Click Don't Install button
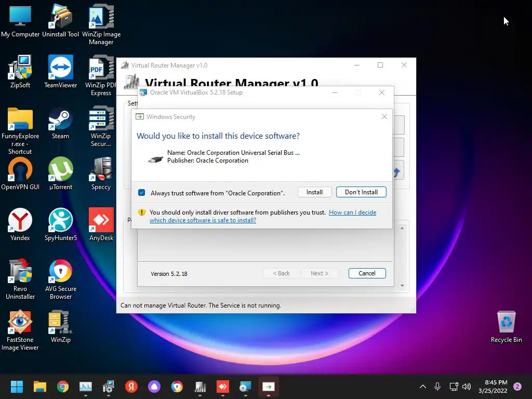 click(361, 192)
